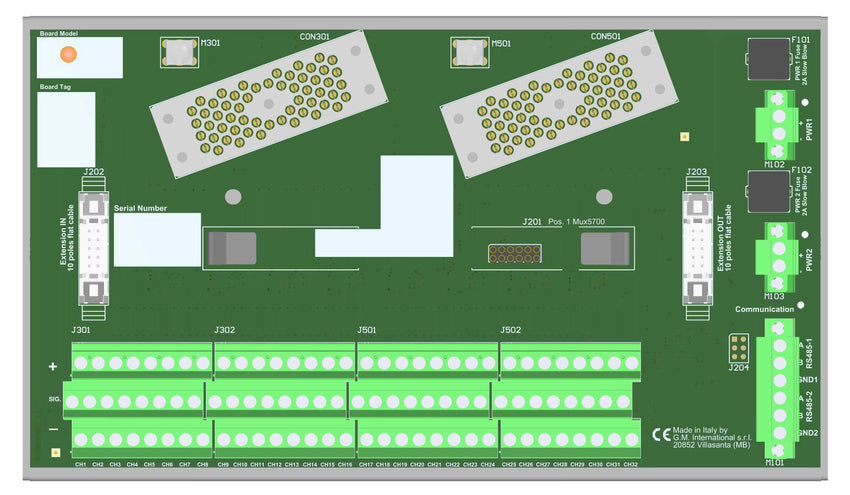
Task: Click the CE certification mark
Action: coord(660,433)
